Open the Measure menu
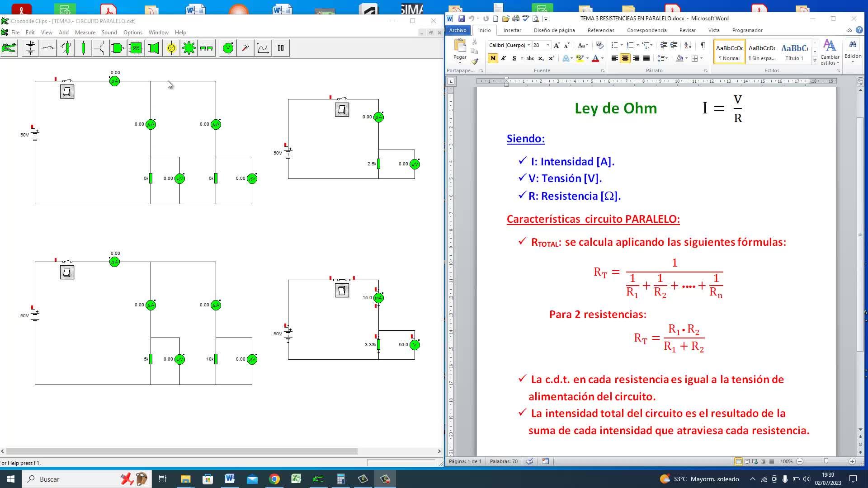The height and width of the screenshot is (488, 868). coord(85,33)
